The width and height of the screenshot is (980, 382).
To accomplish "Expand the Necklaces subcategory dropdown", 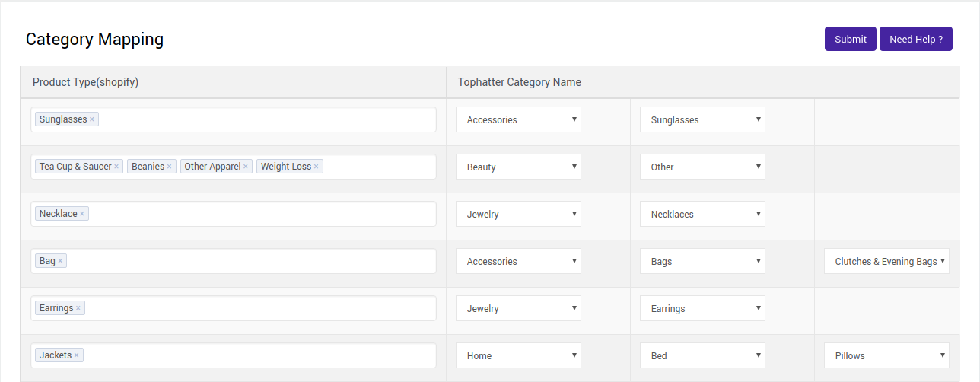I will [x=702, y=214].
